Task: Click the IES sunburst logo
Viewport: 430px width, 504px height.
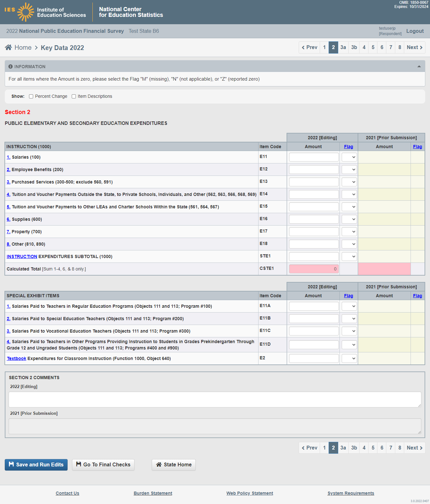Action: [26, 12]
